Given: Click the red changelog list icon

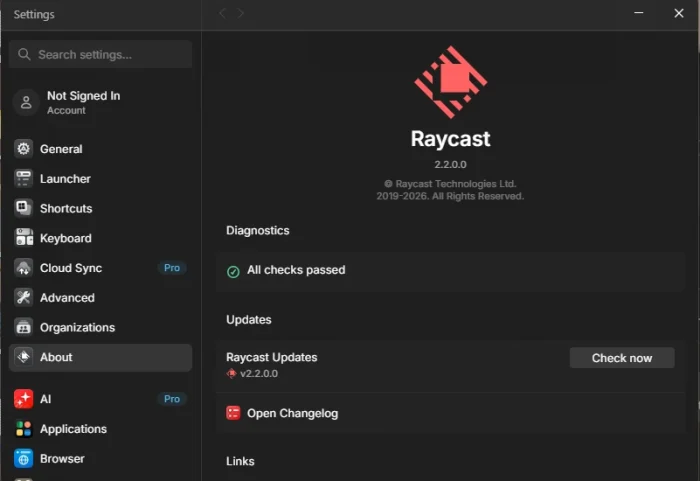Looking at the screenshot, I should [233, 413].
